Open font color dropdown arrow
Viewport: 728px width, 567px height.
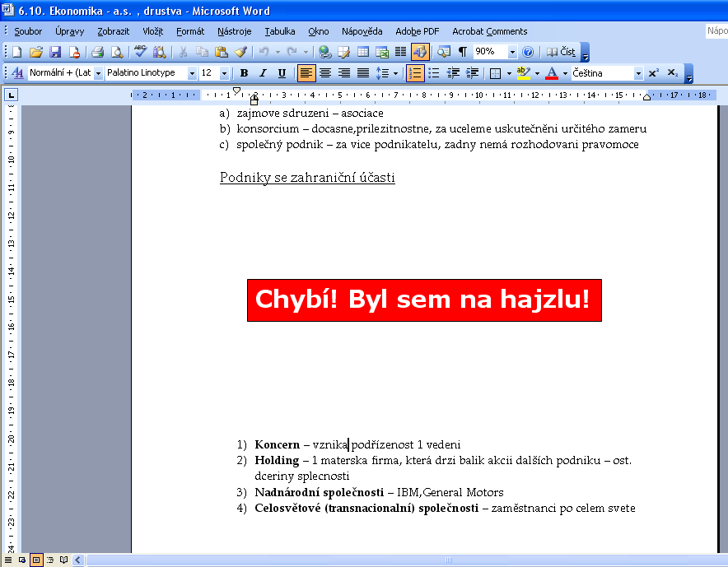[x=565, y=73]
